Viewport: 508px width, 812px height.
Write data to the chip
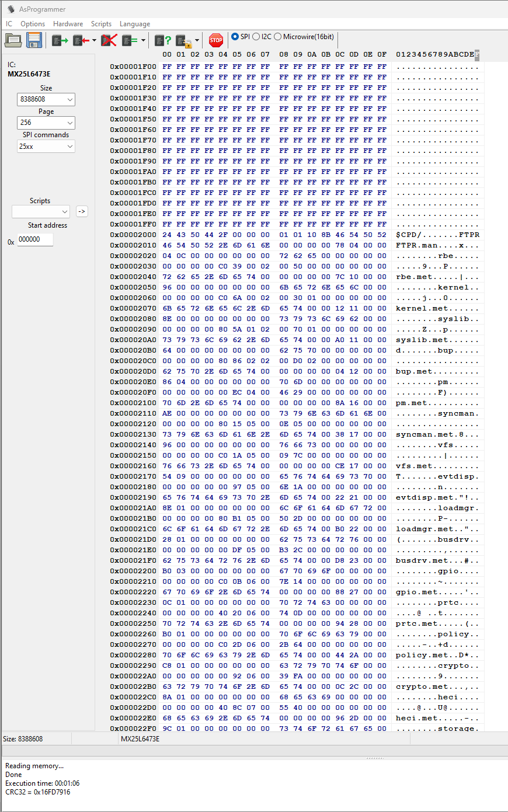tap(79, 40)
